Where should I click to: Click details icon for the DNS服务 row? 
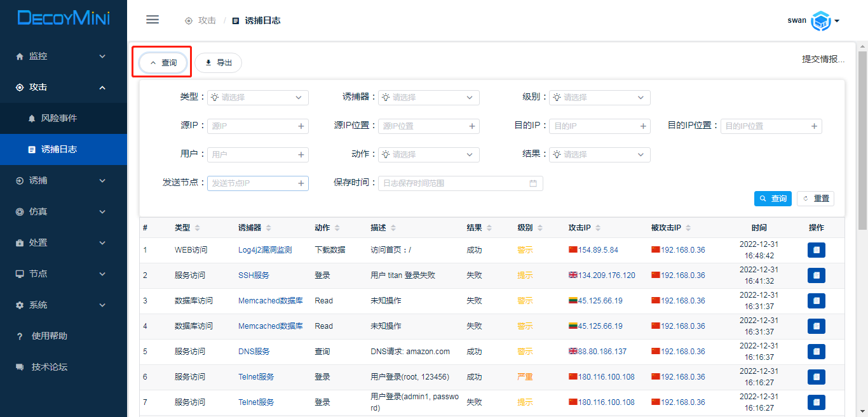(x=816, y=352)
